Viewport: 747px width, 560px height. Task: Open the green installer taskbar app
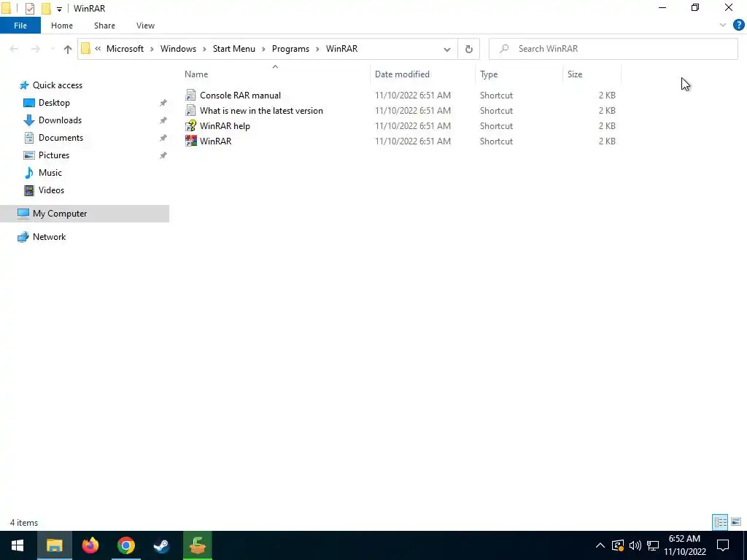pyautogui.click(x=197, y=545)
